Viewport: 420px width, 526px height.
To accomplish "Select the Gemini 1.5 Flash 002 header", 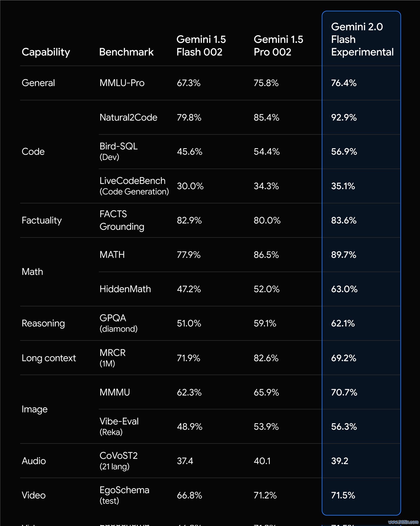I will 201,46.
